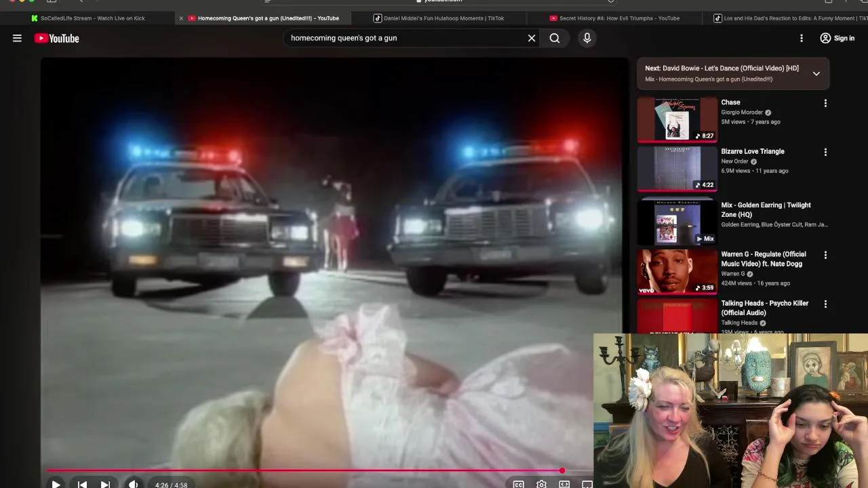Open the header three-dot settings menu
Image resolution: width=868 pixels, height=488 pixels.
(x=802, y=38)
